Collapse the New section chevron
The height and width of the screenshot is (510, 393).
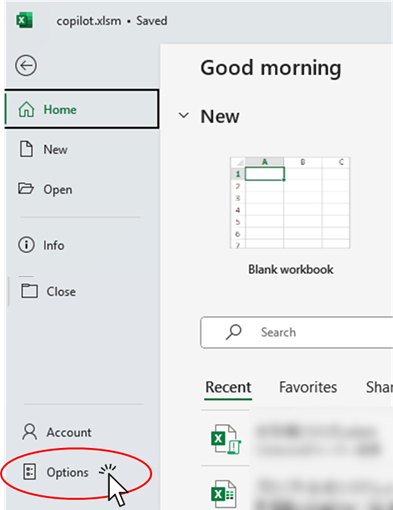pos(184,116)
